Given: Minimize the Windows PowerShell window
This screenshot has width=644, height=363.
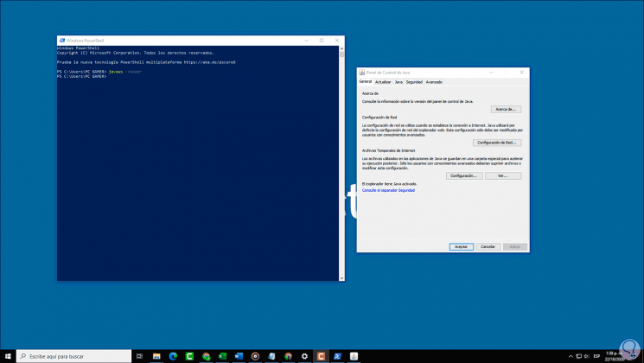Looking at the screenshot, I should click(x=306, y=41).
